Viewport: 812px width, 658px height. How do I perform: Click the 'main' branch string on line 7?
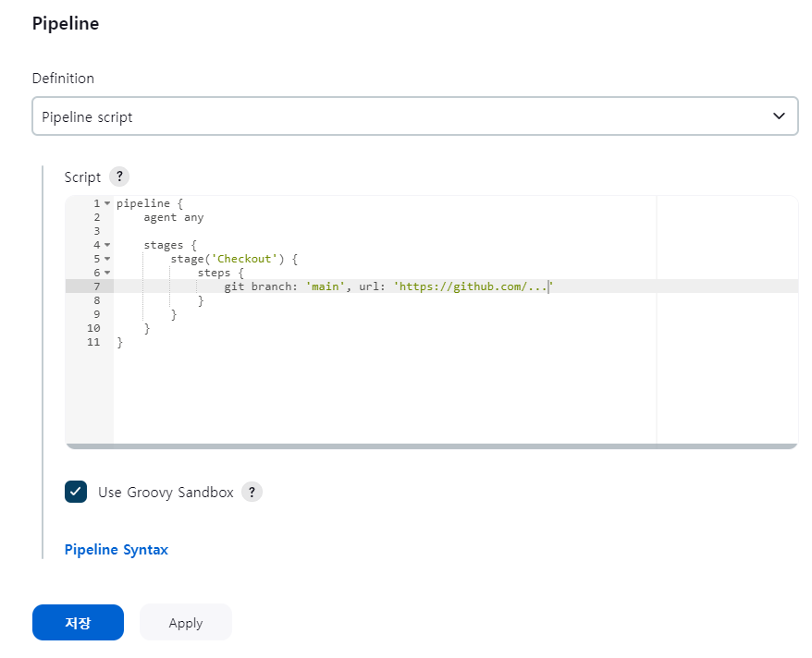(326, 286)
